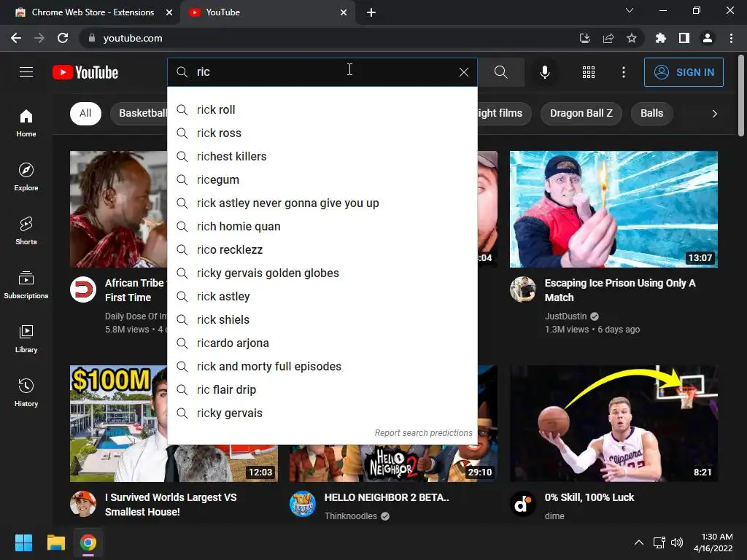747x560 pixels.
Task: Toggle Chrome side panel
Action: pos(684,38)
